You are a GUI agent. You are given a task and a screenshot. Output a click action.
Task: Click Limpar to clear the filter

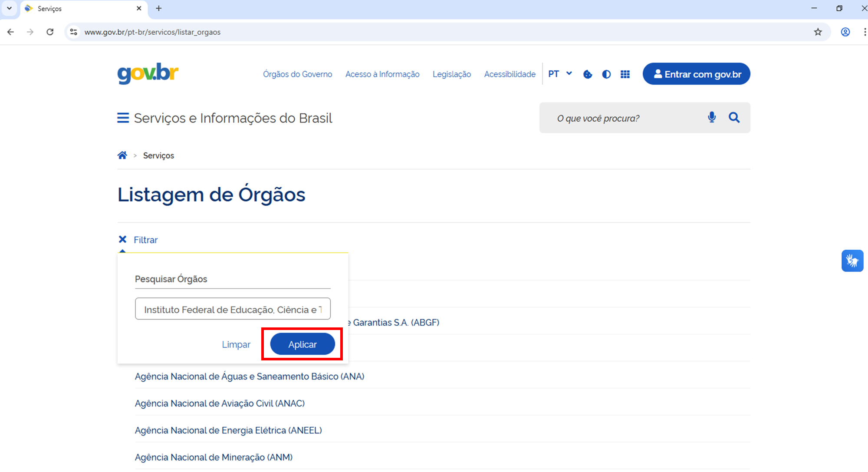[236, 344]
